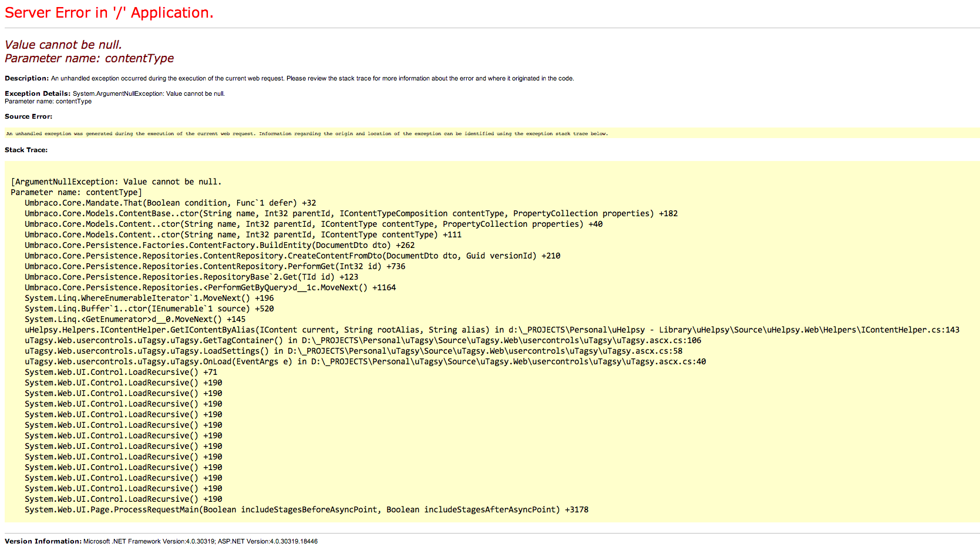
Task: Click the 'Page.ProcessRequestMain' stack line
Action: (307, 509)
